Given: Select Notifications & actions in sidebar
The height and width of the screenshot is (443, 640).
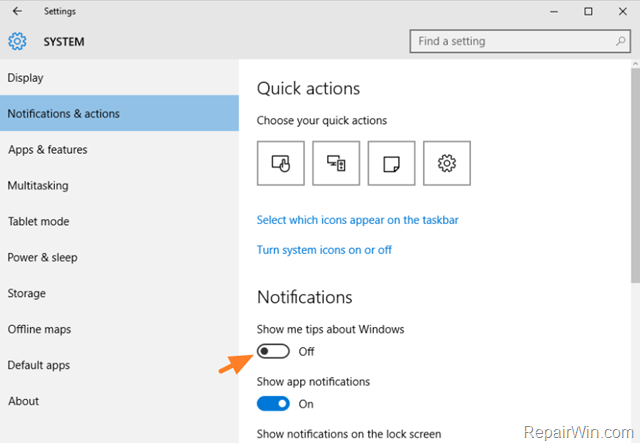Looking at the screenshot, I should click(x=119, y=113).
